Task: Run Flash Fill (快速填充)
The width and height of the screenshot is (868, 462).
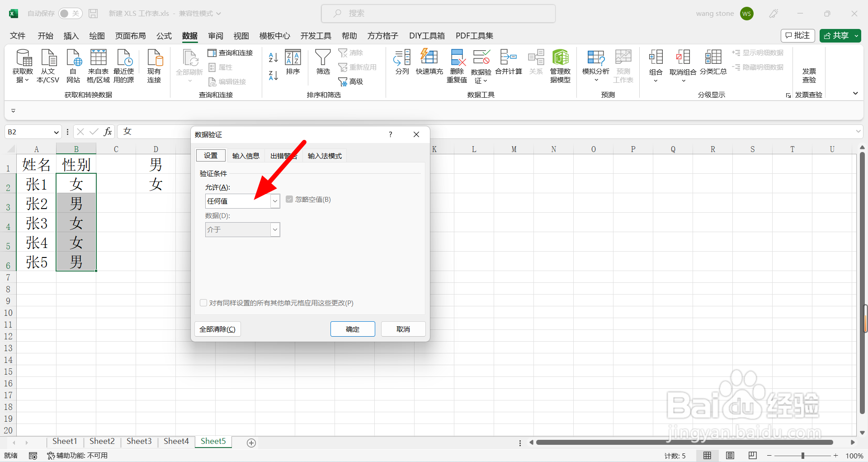Action: point(429,62)
